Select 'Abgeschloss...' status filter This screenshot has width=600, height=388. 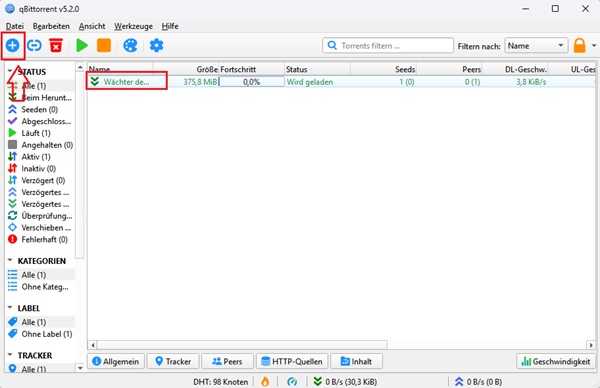[x=39, y=121]
